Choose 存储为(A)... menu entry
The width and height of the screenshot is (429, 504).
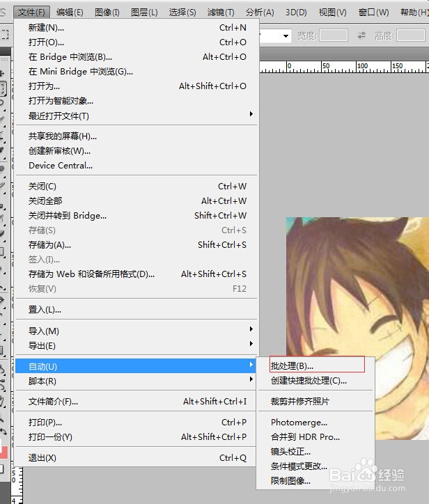pyautogui.click(x=136, y=245)
